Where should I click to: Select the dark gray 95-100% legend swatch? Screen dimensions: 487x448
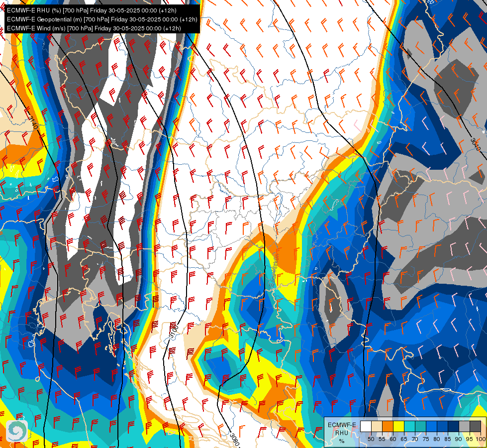pyautogui.click(x=476, y=426)
